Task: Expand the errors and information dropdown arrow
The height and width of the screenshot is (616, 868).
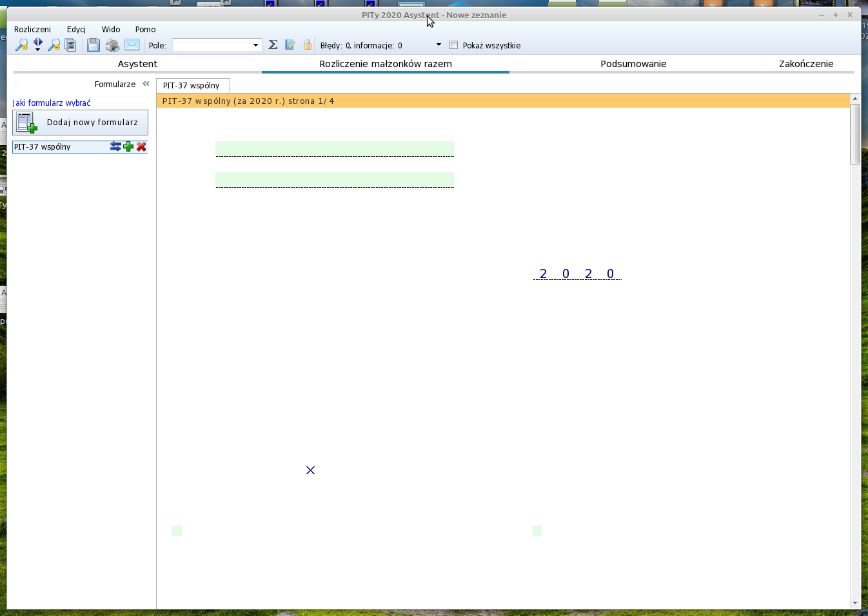Action: [439, 45]
